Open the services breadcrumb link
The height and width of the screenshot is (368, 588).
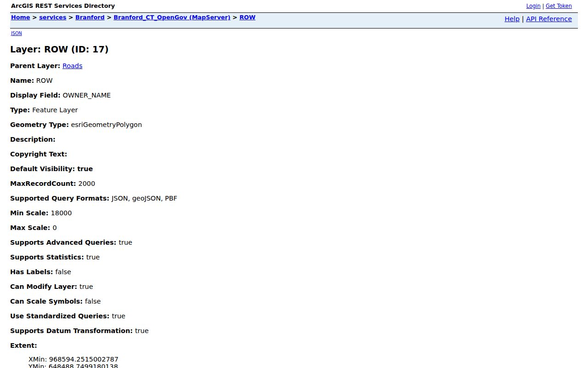tap(52, 17)
